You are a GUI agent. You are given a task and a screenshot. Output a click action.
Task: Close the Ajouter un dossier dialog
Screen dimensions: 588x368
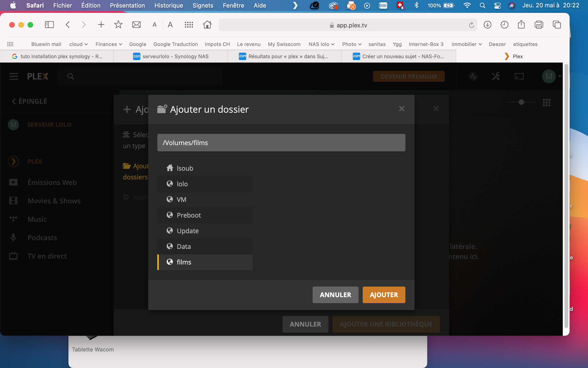(402, 109)
